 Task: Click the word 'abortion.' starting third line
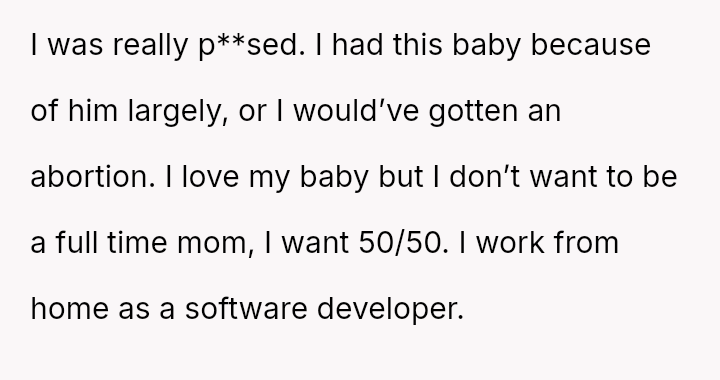coord(93,177)
